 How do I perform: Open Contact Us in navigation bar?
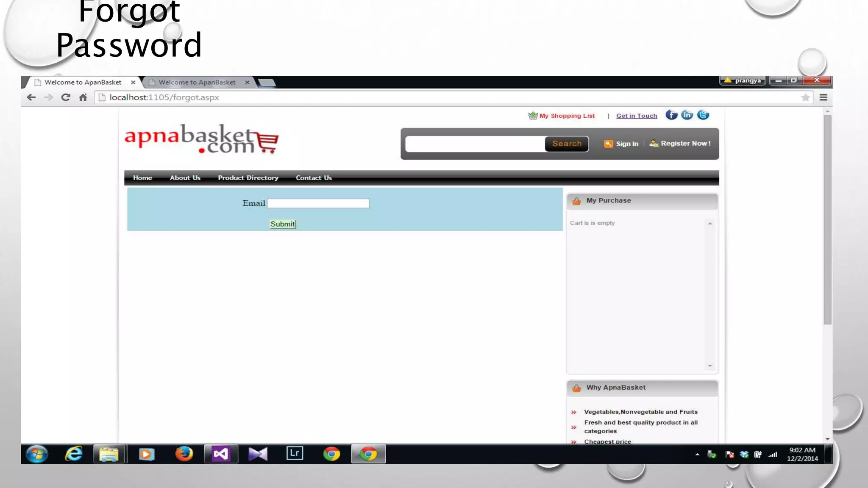(x=314, y=178)
